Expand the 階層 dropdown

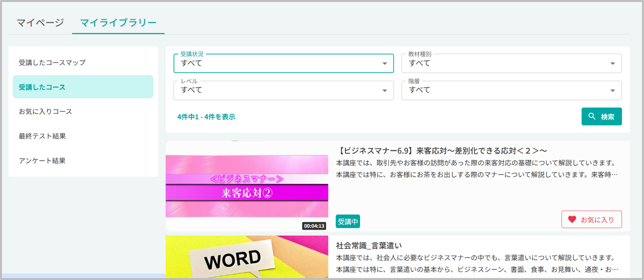tap(511, 90)
